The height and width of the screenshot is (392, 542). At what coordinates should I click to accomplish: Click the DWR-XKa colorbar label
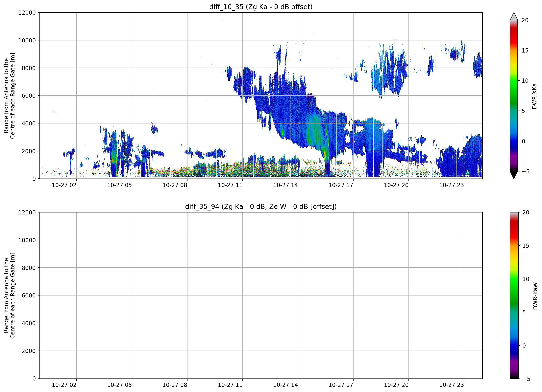click(x=535, y=96)
